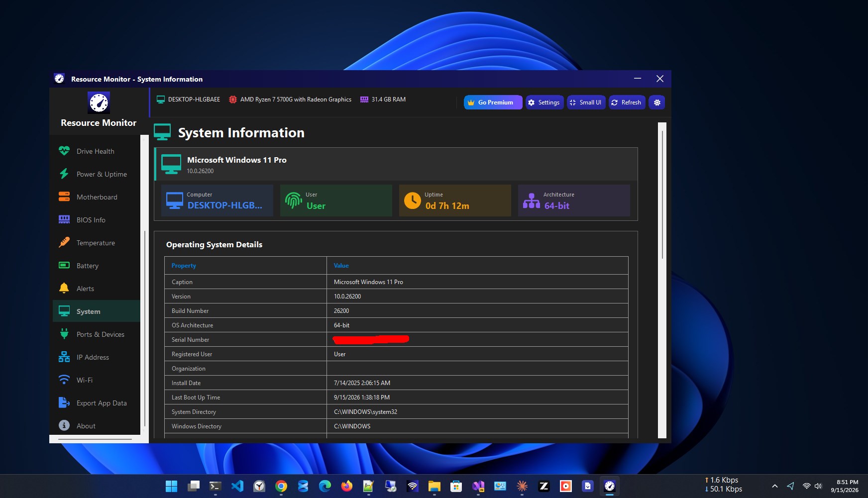Click the Uptime clock icon card

pos(455,200)
